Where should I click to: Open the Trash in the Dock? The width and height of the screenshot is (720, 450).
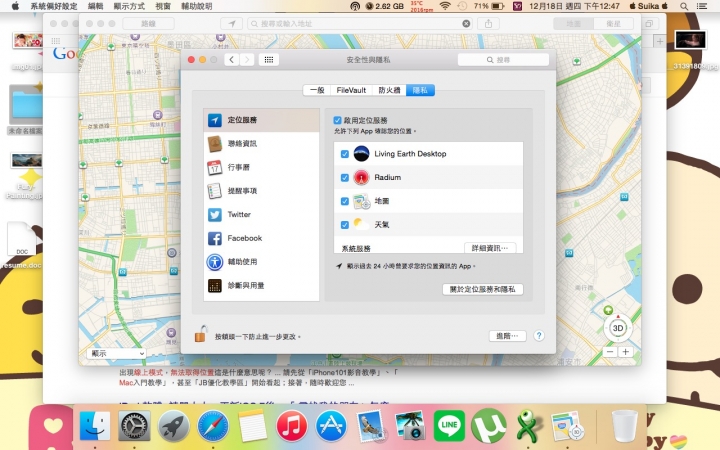pos(624,426)
